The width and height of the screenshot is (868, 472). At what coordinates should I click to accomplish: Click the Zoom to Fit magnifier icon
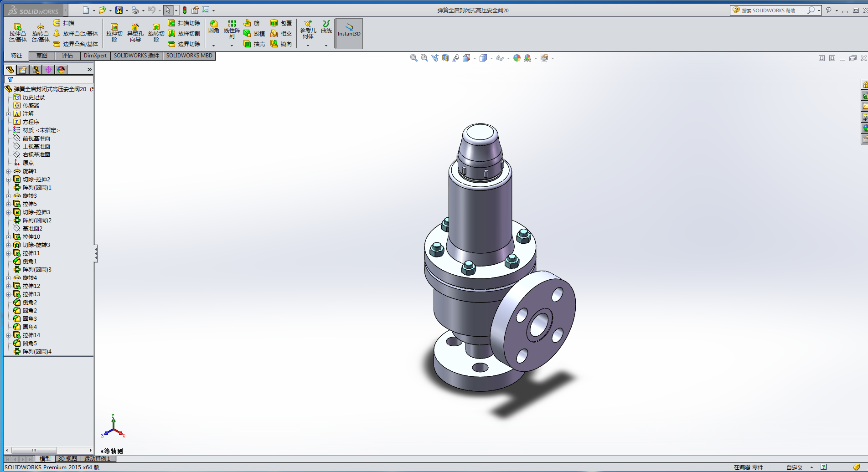(x=413, y=58)
